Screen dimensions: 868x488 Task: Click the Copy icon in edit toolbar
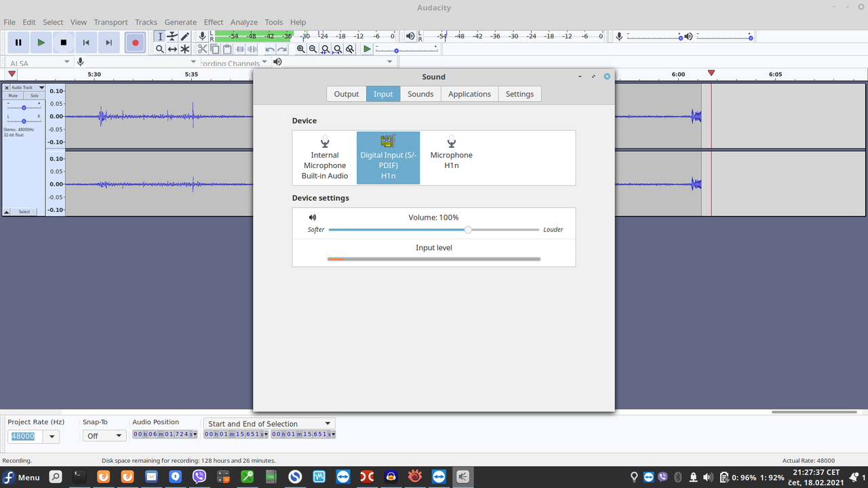pyautogui.click(x=215, y=49)
